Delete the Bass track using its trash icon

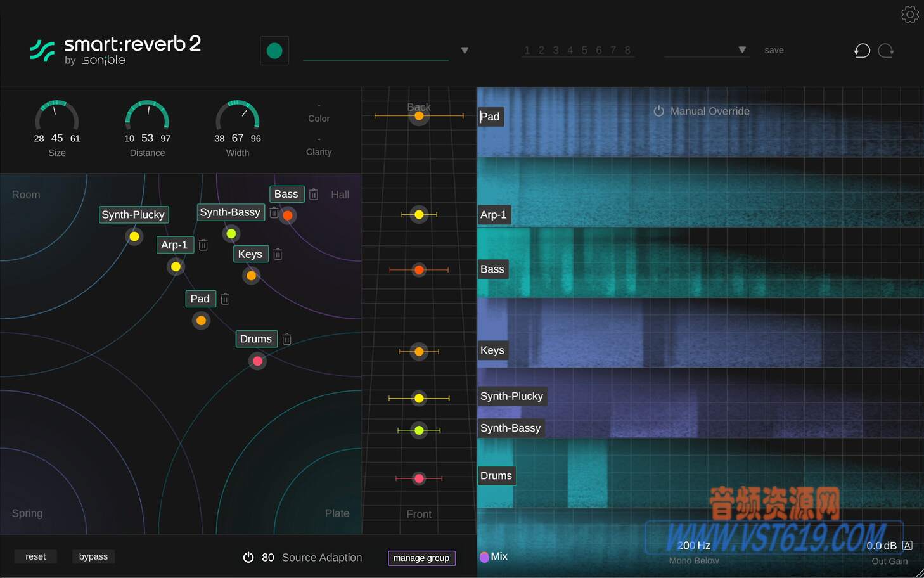point(314,194)
